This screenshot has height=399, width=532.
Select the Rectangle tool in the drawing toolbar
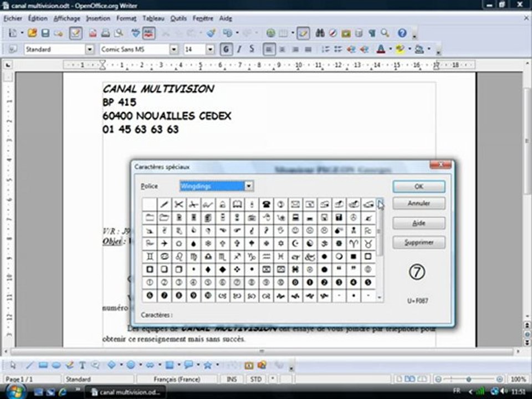[43, 365]
